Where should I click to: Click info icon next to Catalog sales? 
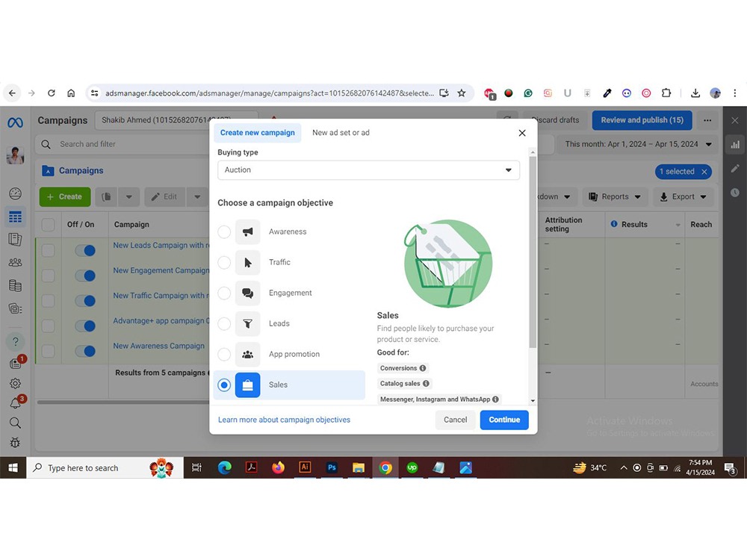426,383
